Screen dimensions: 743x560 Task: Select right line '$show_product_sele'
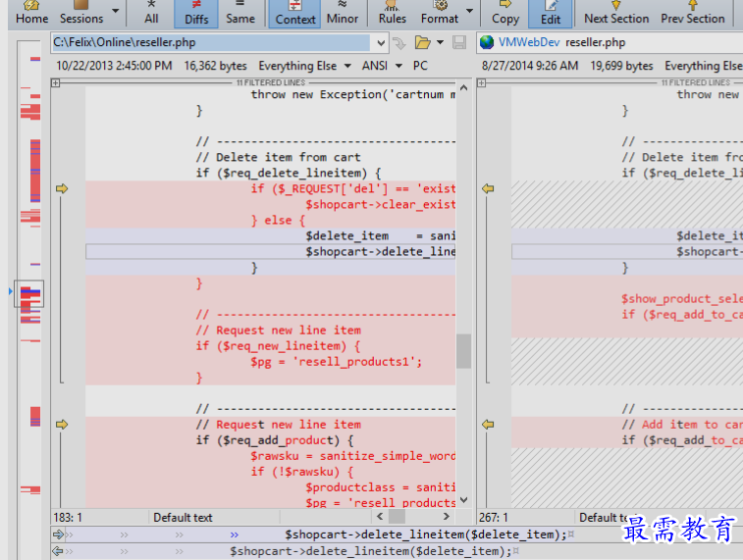click(682, 299)
